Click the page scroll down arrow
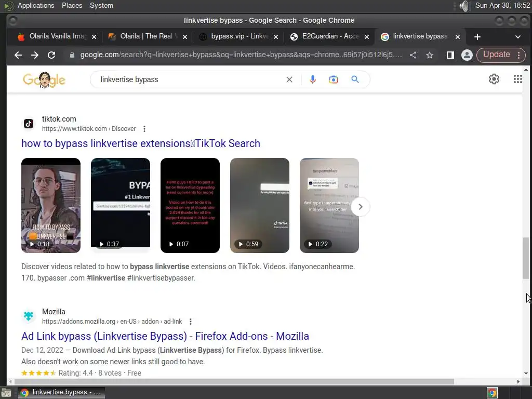 coord(526,374)
